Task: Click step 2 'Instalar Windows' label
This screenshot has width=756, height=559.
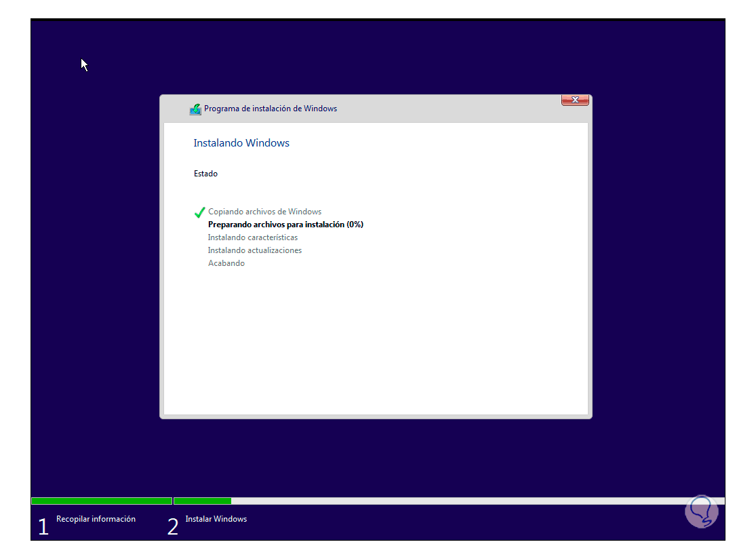Action: (216, 519)
